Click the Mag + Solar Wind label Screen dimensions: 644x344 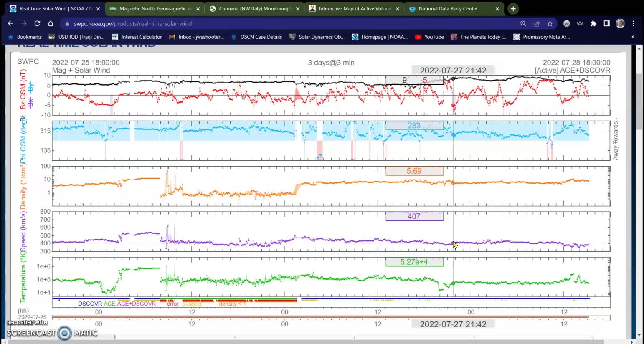click(x=81, y=71)
